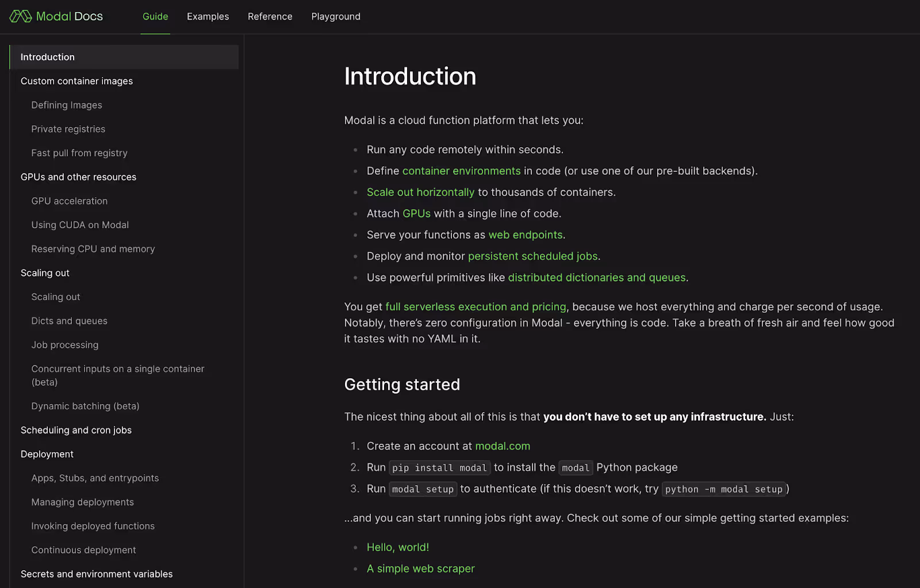Follow the container environments link

coord(461,171)
